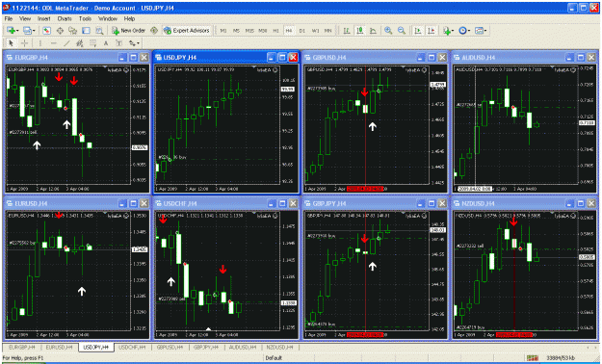This screenshot has width=602, height=364.
Task: Select the Fibonacci retracement tool
Action: (x=92, y=43)
